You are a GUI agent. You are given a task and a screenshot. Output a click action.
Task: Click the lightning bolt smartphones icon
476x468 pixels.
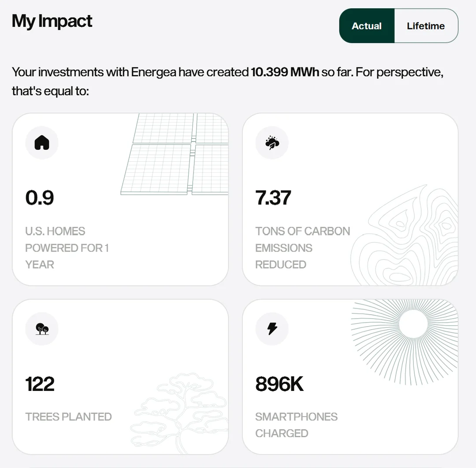tap(272, 329)
